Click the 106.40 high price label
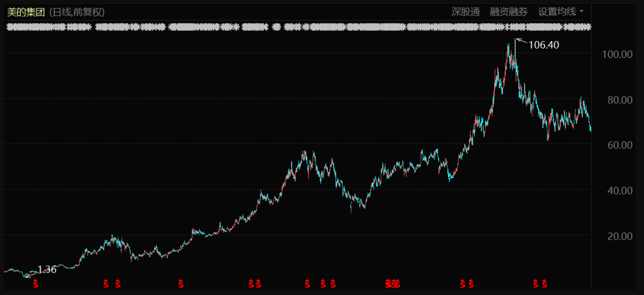 tap(543, 44)
